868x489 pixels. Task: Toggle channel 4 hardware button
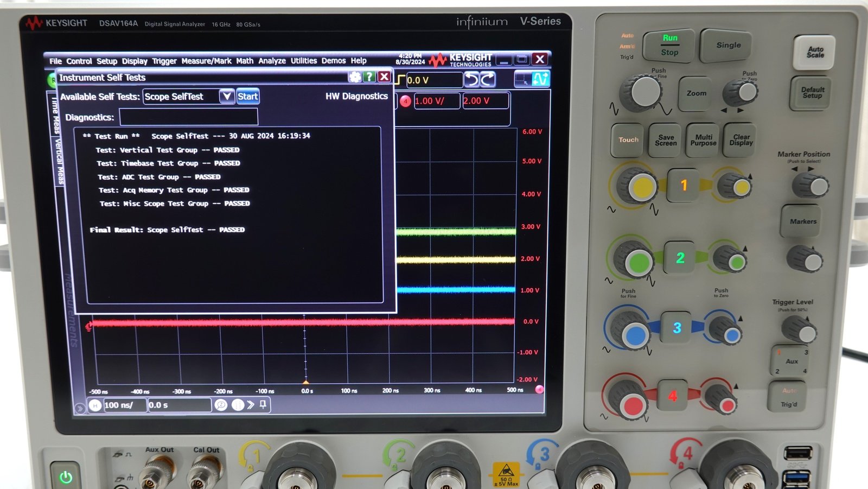(672, 396)
